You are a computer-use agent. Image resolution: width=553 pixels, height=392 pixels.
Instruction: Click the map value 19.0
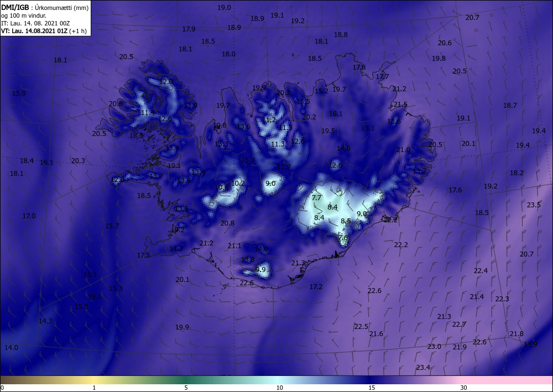coord(224,7)
